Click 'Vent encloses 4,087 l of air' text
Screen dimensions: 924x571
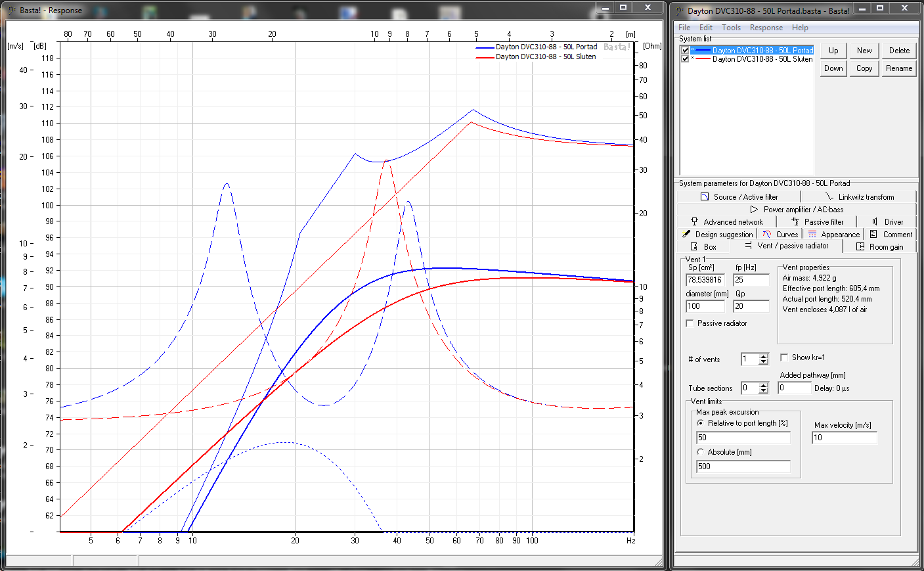click(825, 309)
